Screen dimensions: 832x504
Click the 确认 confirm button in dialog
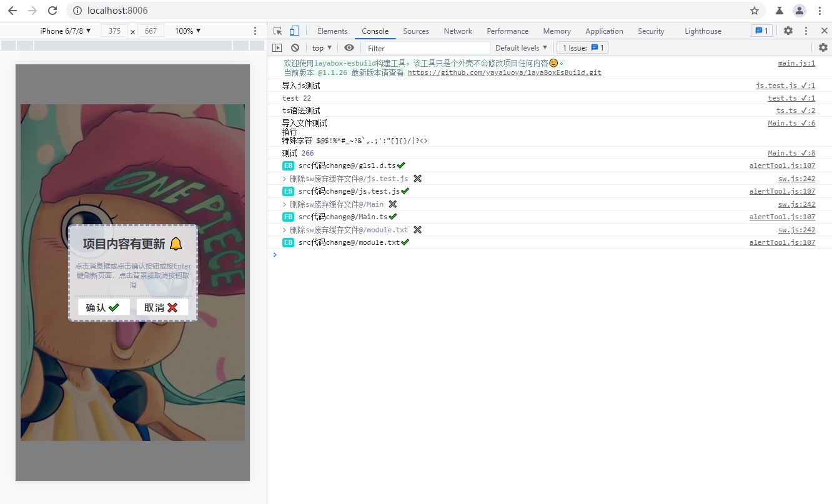[104, 307]
